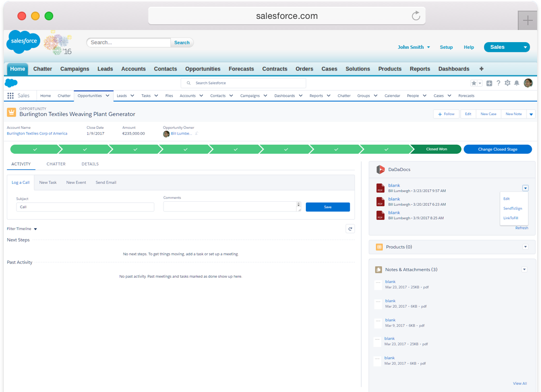This screenshot has width=541, height=392.
Task: Click the Closed Won stage
Action: pyautogui.click(x=436, y=150)
